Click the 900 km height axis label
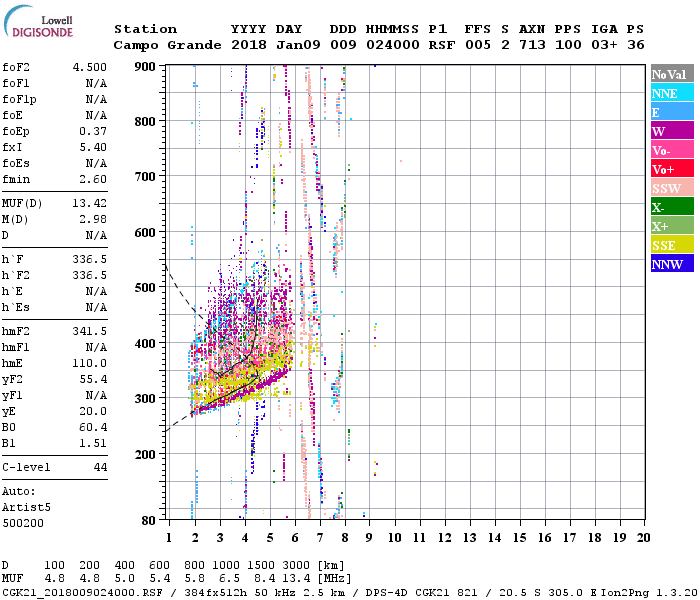700x600 pixels. (145, 67)
